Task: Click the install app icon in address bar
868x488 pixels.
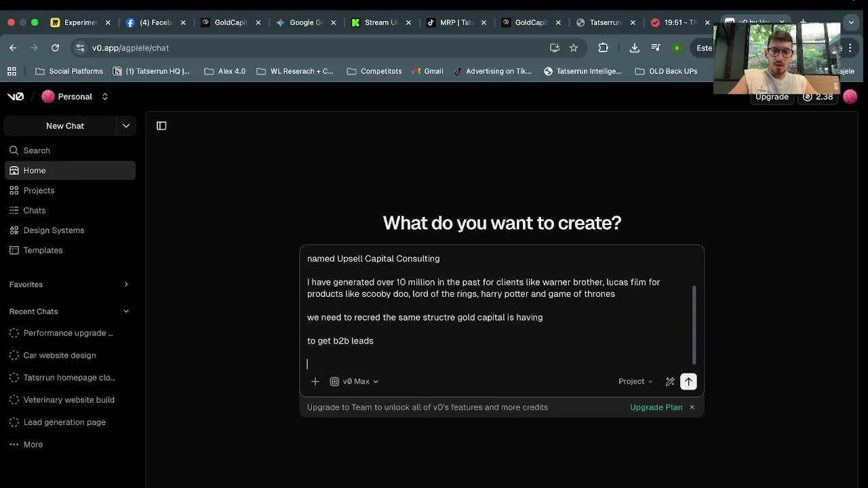Action: pos(555,47)
